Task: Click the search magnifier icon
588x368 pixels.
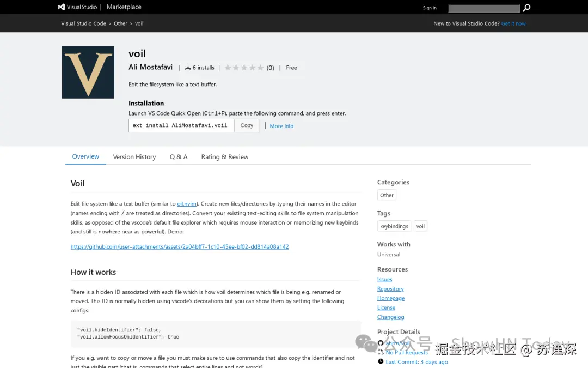Action: coord(526,8)
